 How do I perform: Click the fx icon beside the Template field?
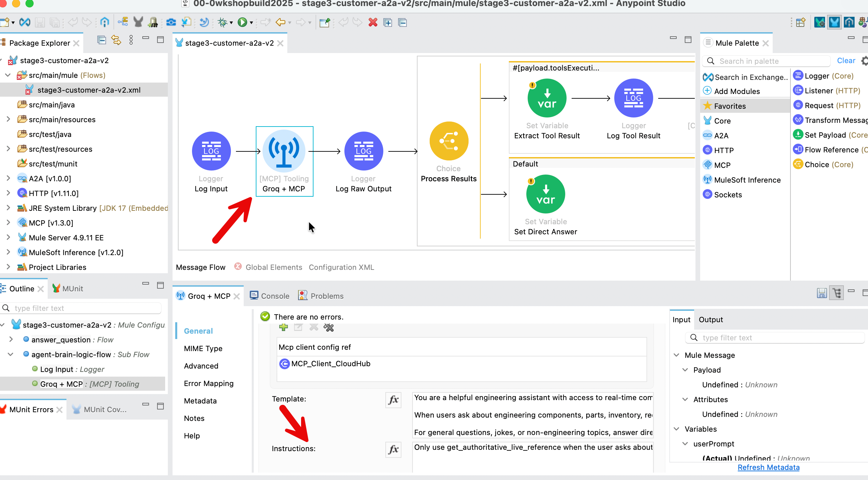[393, 400]
